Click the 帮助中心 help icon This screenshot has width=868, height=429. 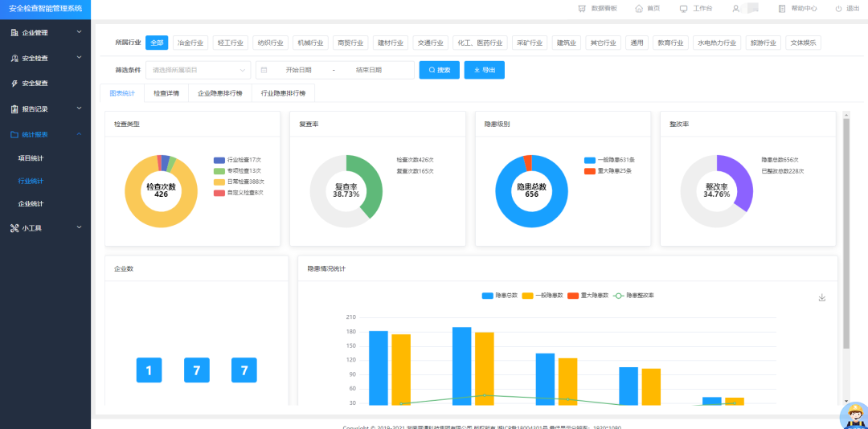(783, 8)
